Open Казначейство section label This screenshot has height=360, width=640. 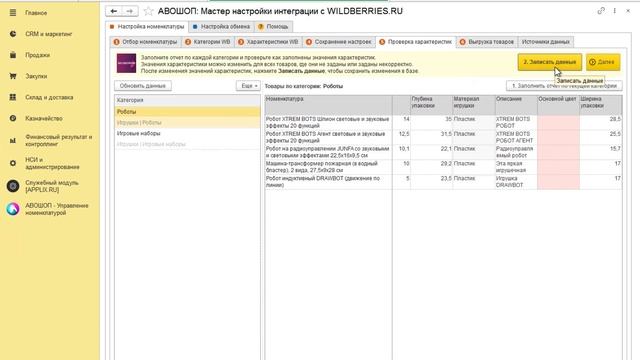(44, 118)
